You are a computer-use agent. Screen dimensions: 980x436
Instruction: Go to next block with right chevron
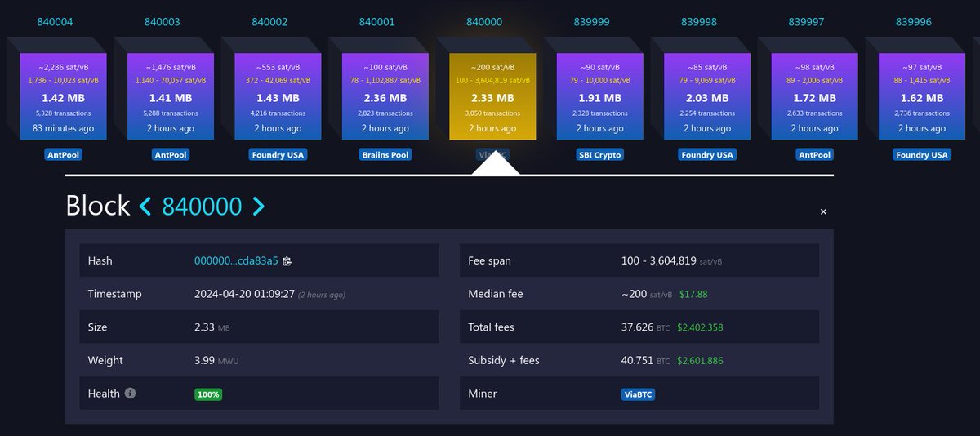tap(258, 207)
